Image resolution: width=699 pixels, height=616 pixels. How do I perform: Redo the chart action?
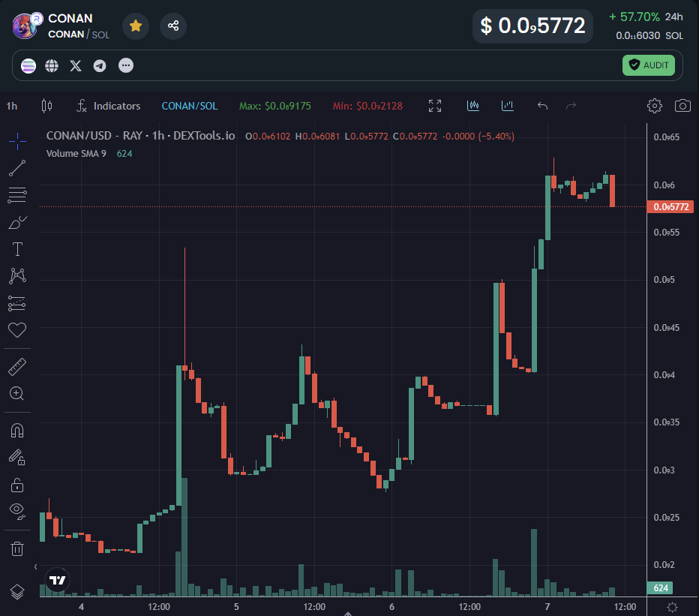571,106
